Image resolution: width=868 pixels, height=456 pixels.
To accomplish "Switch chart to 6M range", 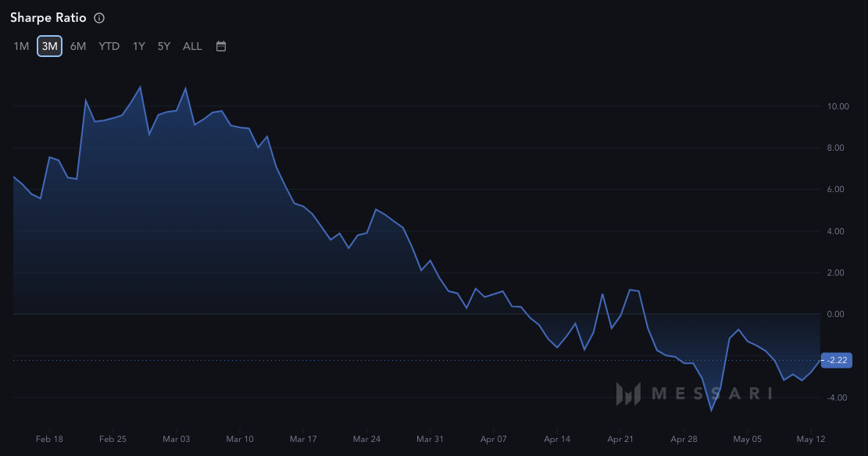I will [x=78, y=46].
